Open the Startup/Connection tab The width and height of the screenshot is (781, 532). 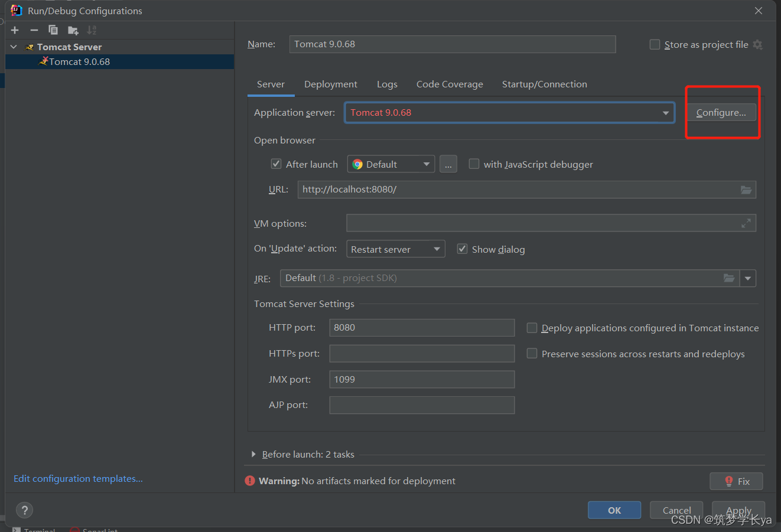(x=545, y=84)
